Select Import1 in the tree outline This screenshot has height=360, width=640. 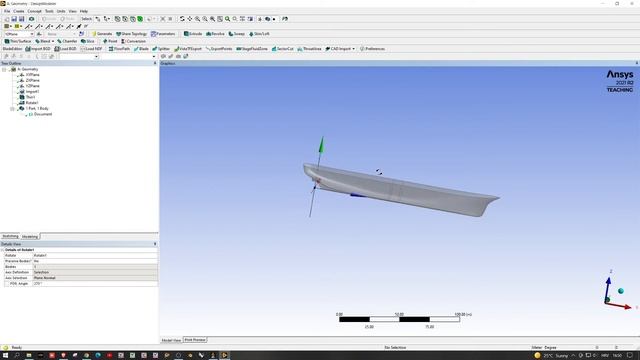click(x=32, y=91)
